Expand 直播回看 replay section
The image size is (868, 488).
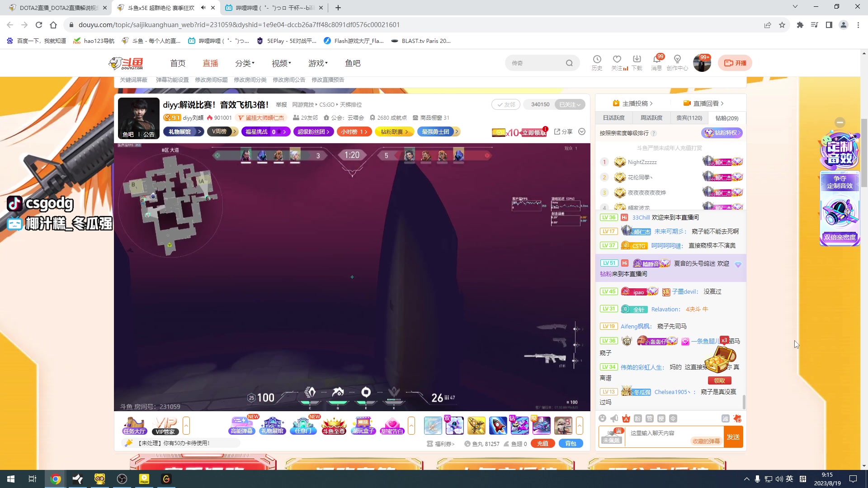click(703, 103)
